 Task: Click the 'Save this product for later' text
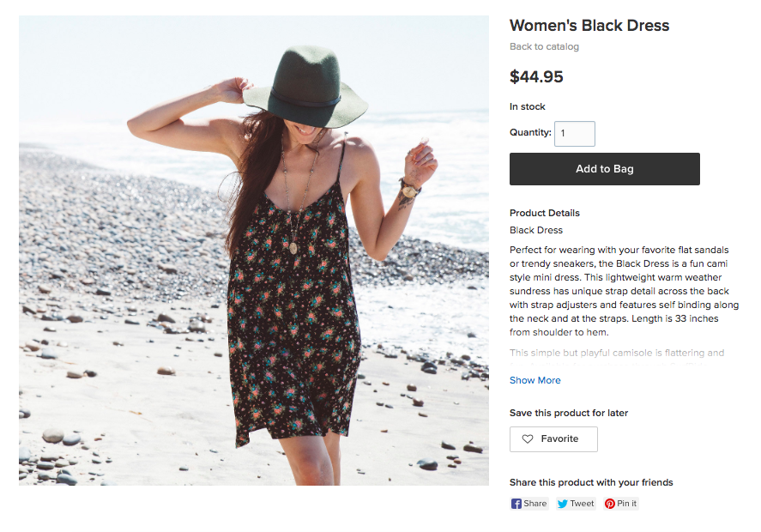(568, 413)
